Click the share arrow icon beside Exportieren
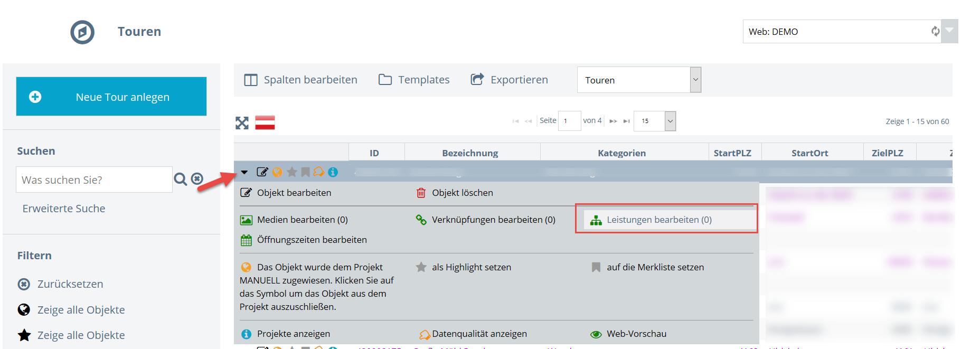This screenshot has width=980, height=349. click(477, 79)
